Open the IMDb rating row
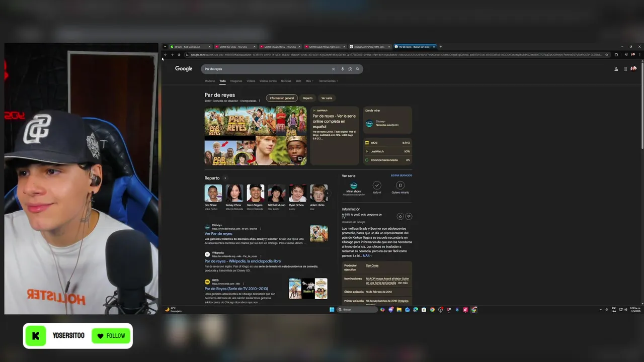The width and height of the screenshot is (644, 362). [387, 143]
